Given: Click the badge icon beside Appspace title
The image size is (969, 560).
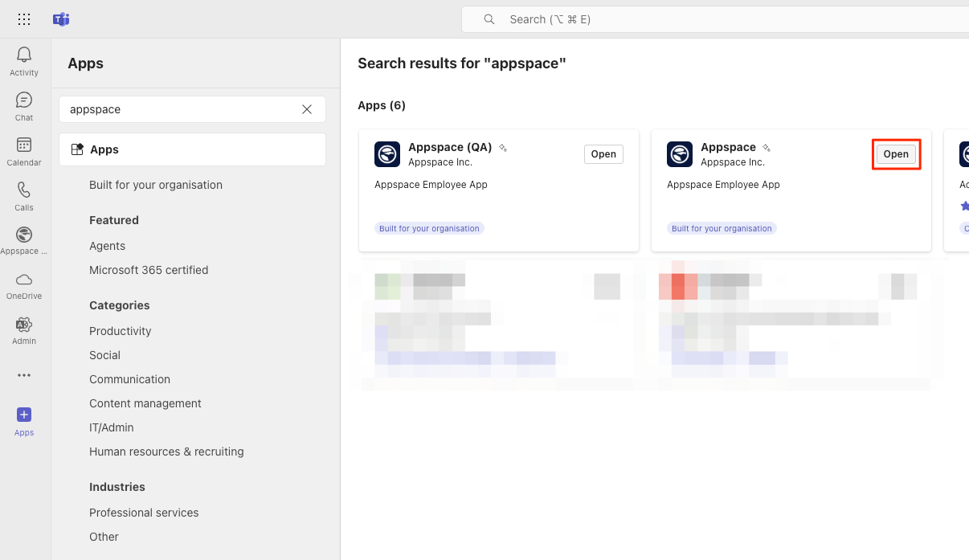Looking at the screenshot, I should [767, 148].
